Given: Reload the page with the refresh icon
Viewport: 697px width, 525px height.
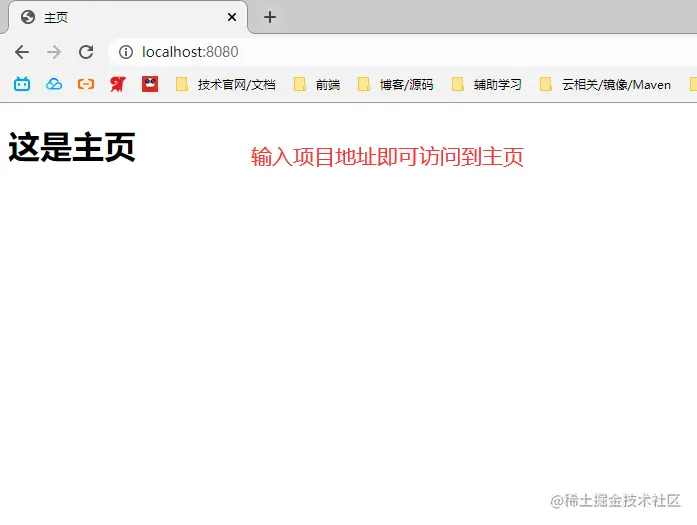Looking at the screenshot, I should [x=86, y=52].
